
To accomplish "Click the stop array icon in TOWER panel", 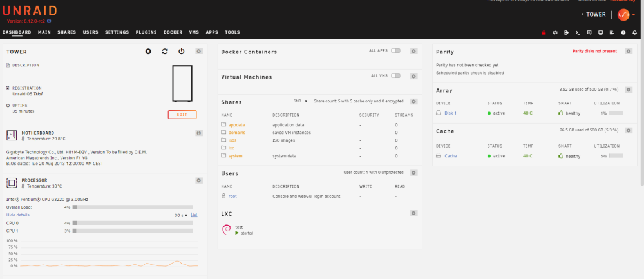I will [148, 52].
